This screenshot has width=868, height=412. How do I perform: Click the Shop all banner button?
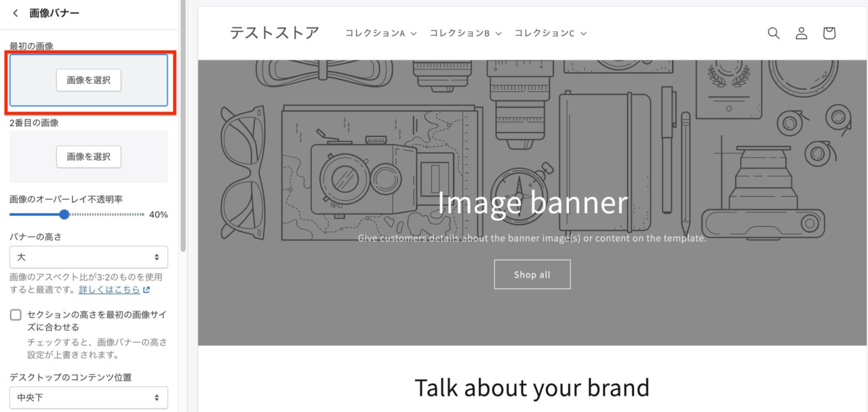[532, 274]
